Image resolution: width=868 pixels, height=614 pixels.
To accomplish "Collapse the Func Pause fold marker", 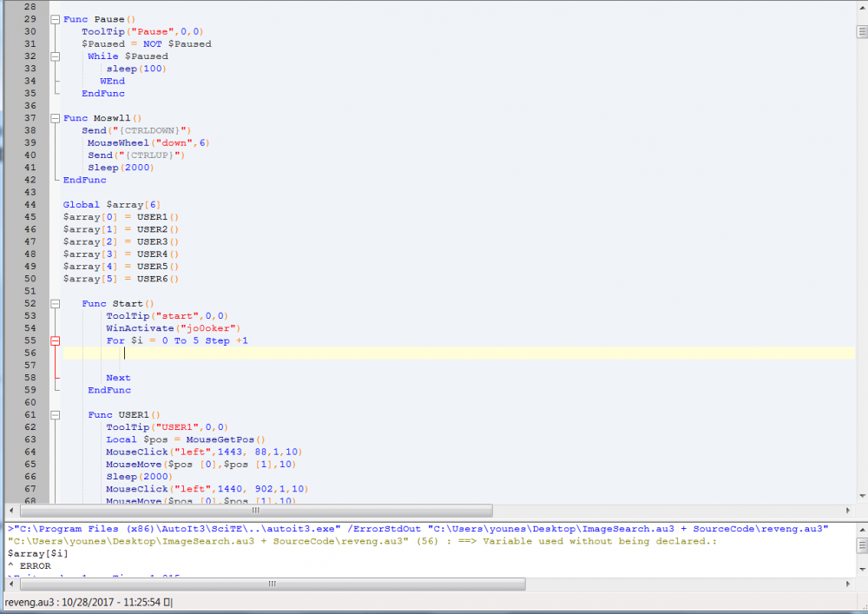I will tap(56, 19).
